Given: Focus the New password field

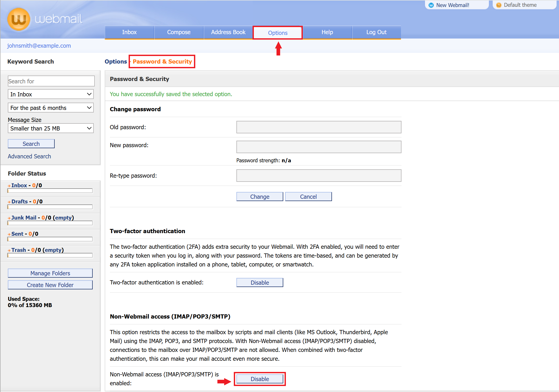Looking at the screenshot, I should [319, 147].
